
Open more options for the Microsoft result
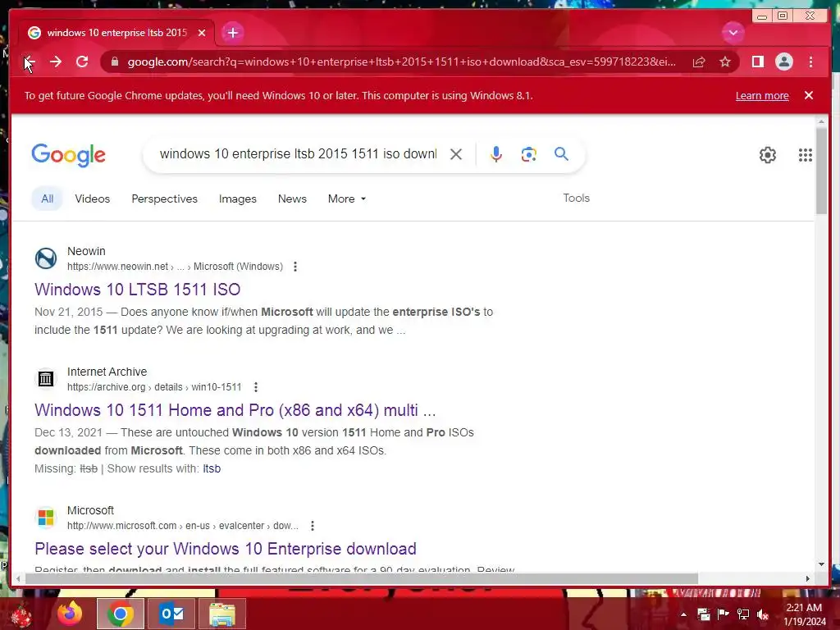[x=313, y=526]
